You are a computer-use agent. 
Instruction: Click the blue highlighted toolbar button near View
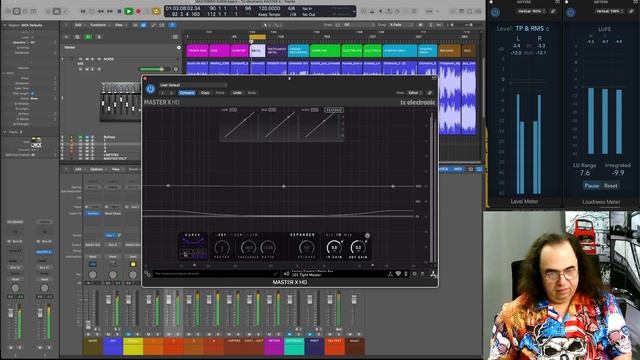pos(144,25)
